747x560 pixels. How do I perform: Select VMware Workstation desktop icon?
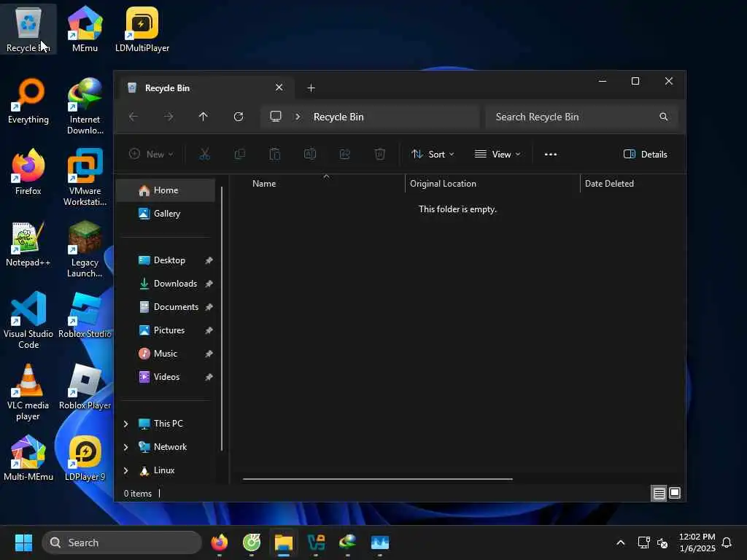(x=85, y=178)
